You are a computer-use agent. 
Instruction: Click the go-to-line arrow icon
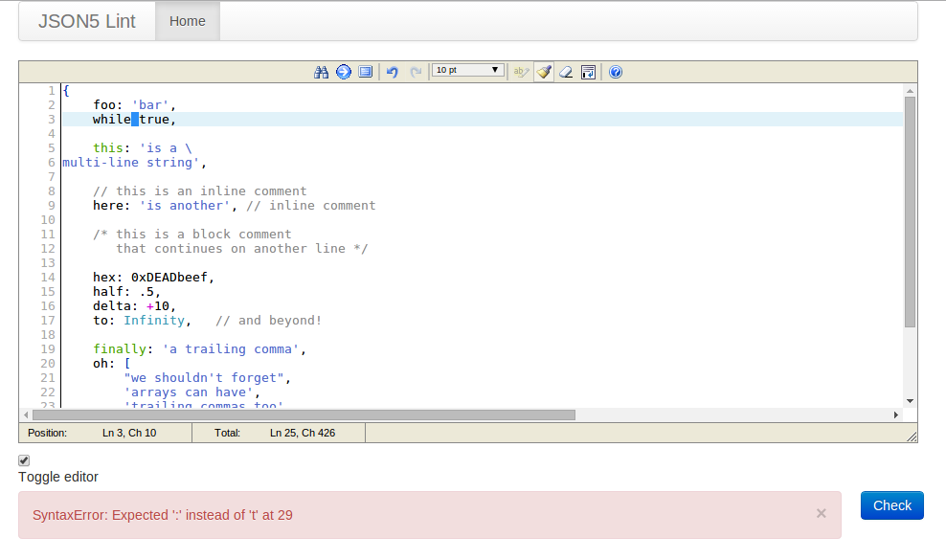pyautogui.click(x=344, y=72)
